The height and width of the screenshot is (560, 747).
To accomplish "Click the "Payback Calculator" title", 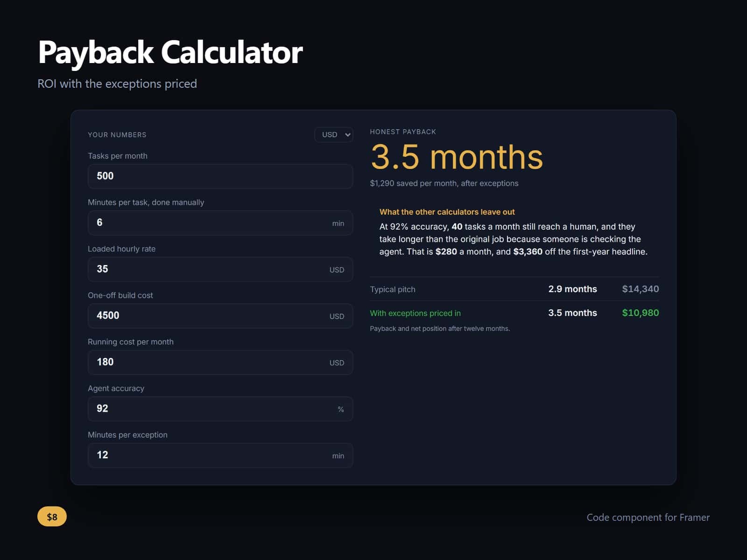I will (x=170, y=52).
